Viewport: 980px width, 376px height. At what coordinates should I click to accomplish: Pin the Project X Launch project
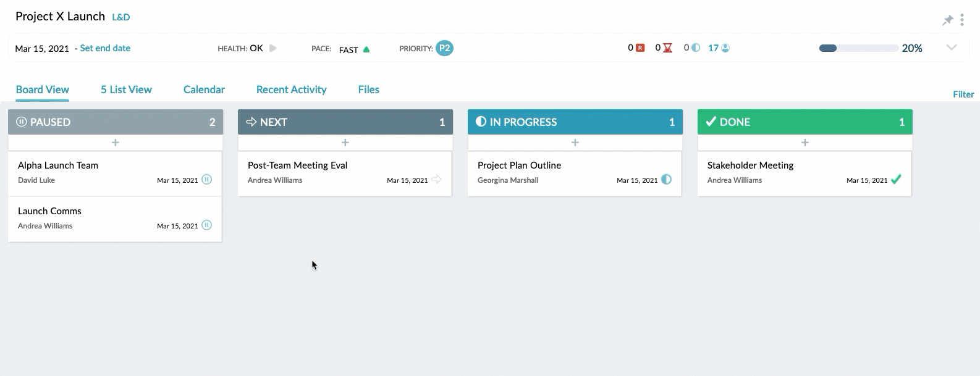(x=947, y=20)
